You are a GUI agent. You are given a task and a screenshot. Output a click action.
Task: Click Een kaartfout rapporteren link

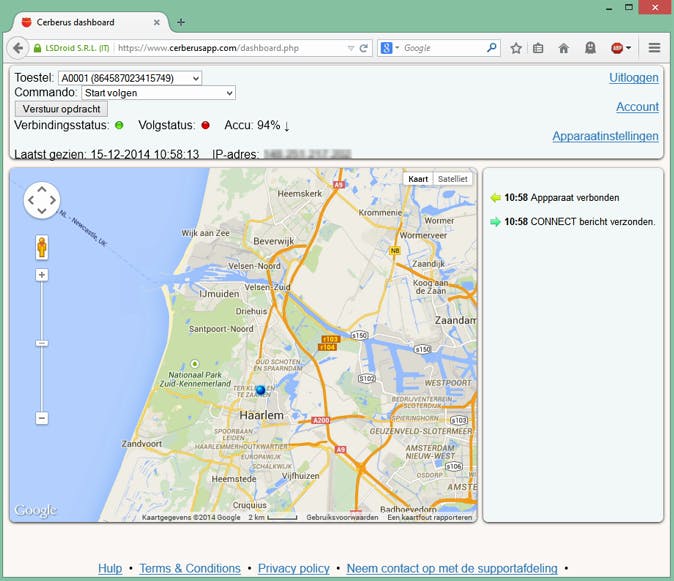coord(429,517)
